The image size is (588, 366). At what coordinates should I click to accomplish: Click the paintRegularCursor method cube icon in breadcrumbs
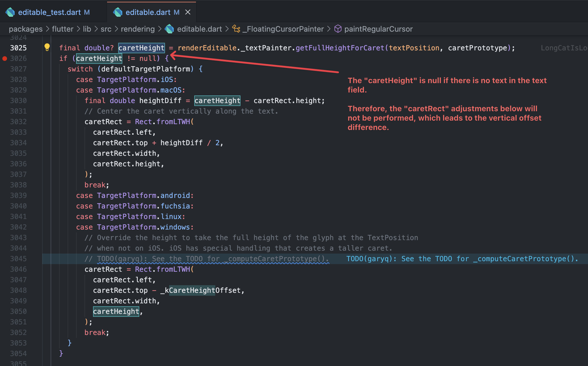click(338, 29)
